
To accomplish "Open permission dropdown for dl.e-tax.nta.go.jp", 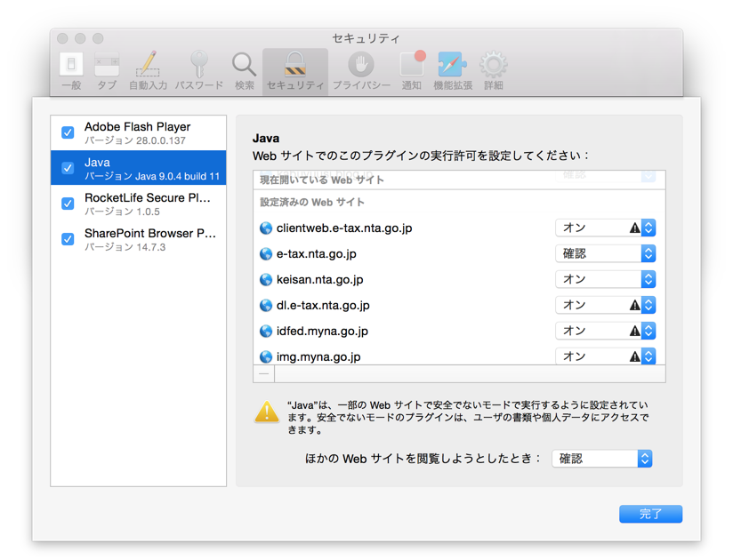I will (606, 305).
